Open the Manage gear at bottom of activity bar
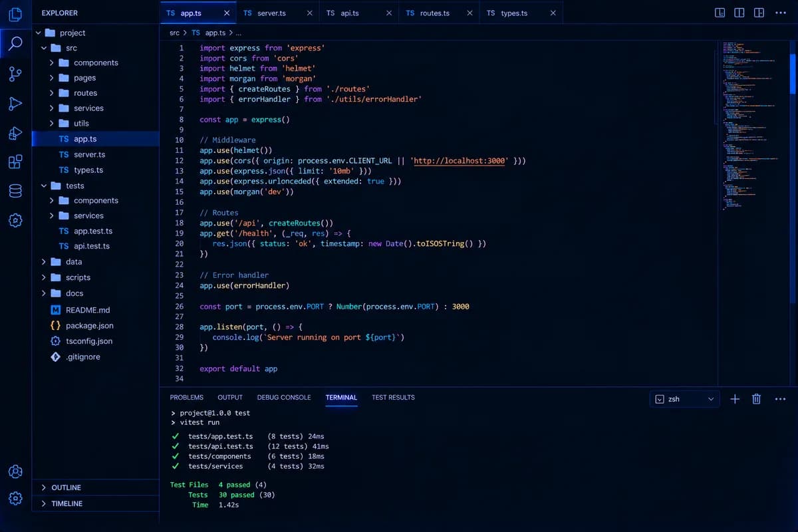The width and height of the screenshot is (798, 532). pos(15,498)
